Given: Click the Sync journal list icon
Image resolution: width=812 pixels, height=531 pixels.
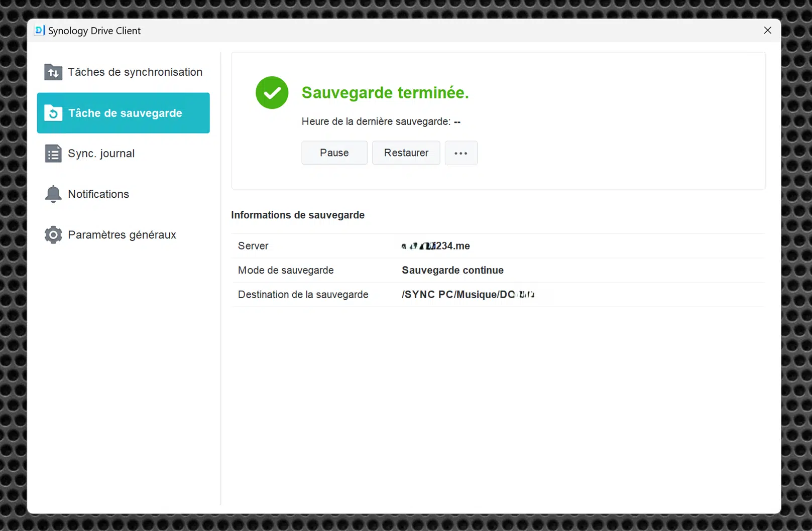Looking at the screenshot, I should 53,154.
